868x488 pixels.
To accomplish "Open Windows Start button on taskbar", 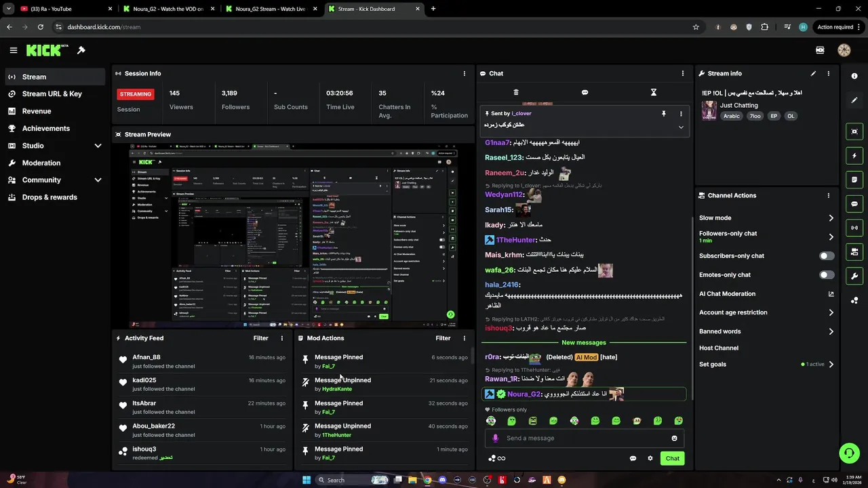I will click(x=306, y=480).
